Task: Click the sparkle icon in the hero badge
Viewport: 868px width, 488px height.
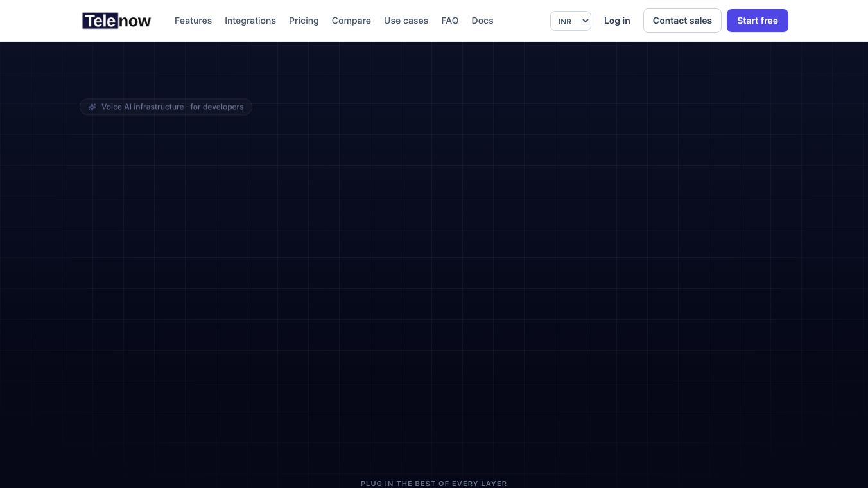Action: [x=92, y=107]
